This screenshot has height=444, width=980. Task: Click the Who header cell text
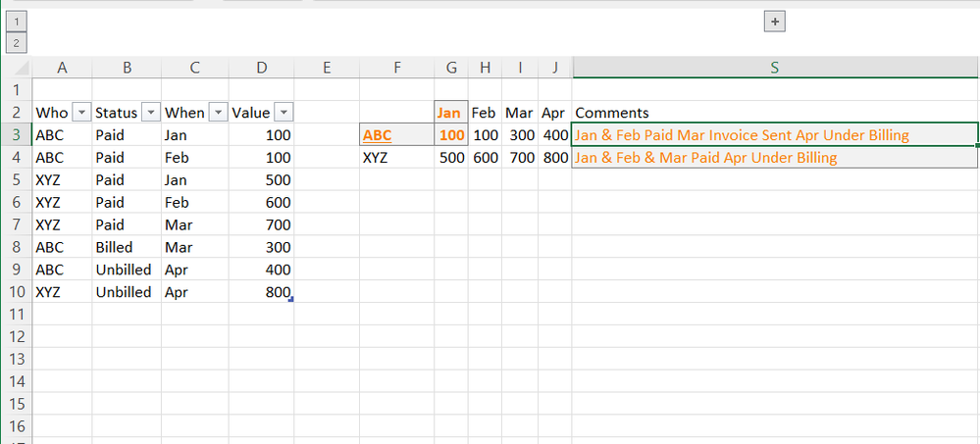coord(52,113)
